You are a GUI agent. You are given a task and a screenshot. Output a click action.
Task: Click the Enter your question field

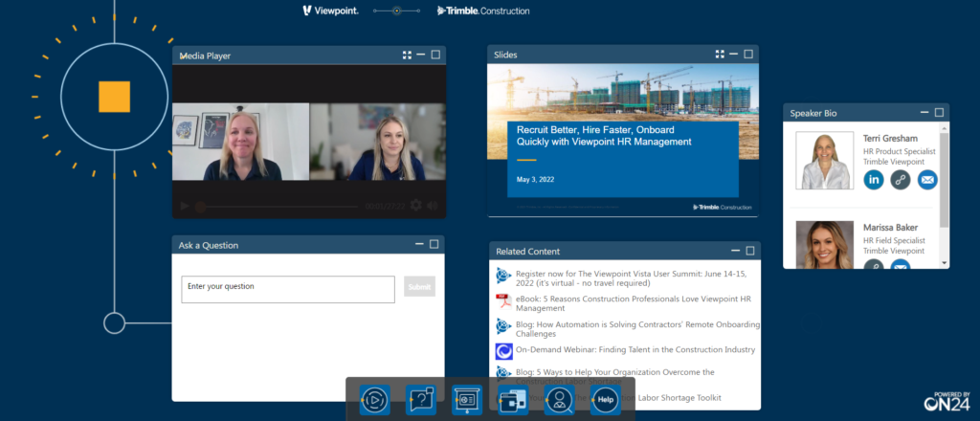pos(288,289)
